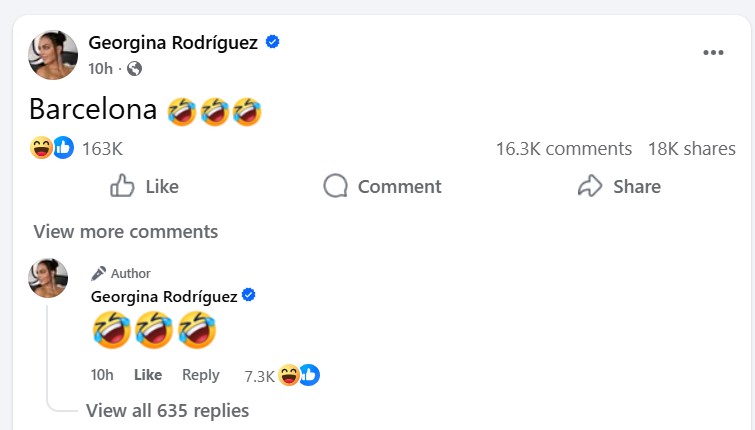Viewport: 755px width, 430px height.
Task: Click the blue like reaction icon next to 163K
Action: (x=63, y=148)
